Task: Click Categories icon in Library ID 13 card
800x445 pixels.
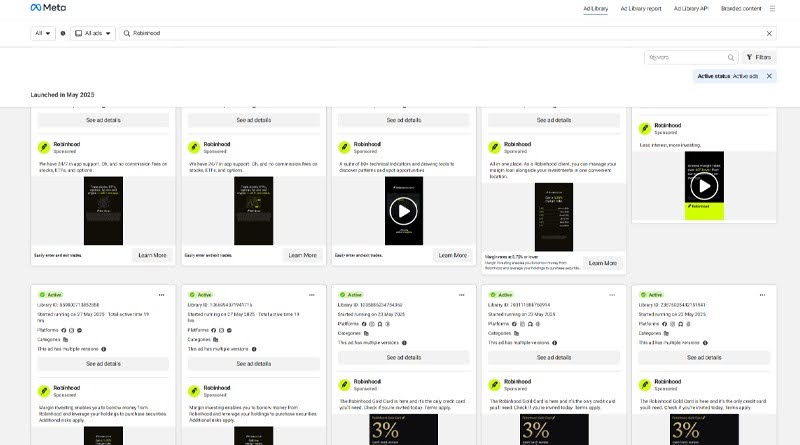Action: [215, 339]
